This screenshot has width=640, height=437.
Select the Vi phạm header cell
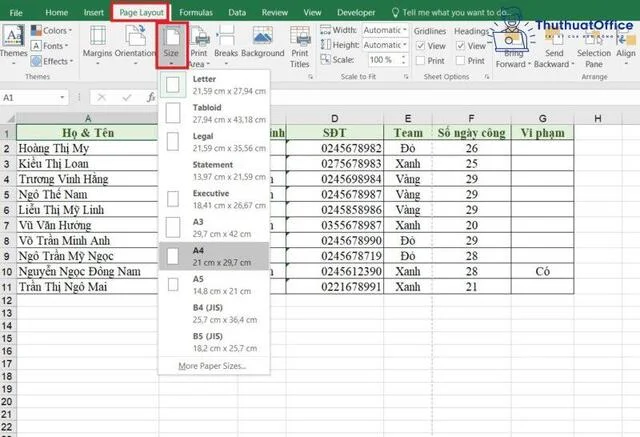click(x=542, y=133)
